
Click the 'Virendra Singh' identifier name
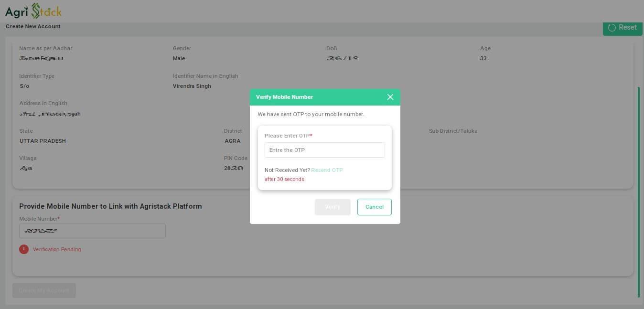coord(192,86)
